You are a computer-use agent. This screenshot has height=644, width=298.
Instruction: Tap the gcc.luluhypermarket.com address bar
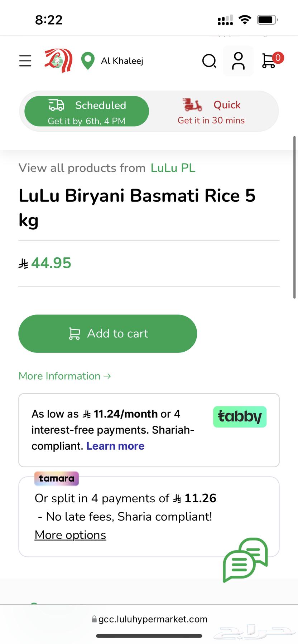(149, 619)
